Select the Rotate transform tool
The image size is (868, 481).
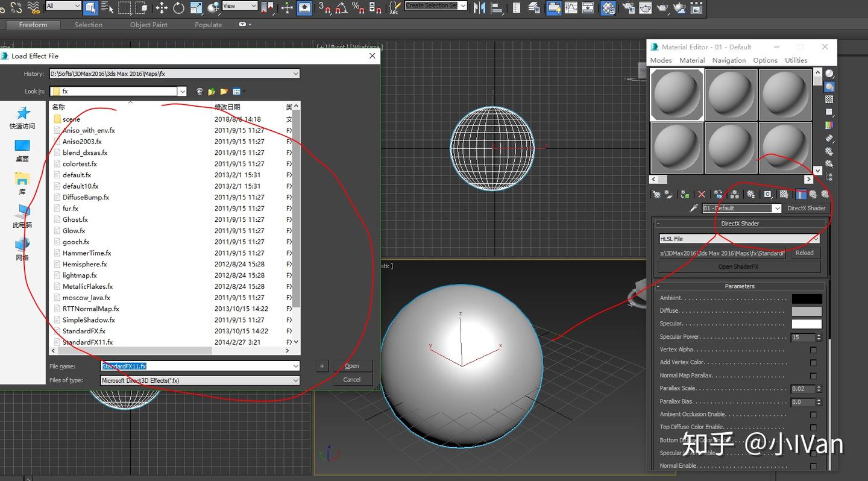(x=178, y=8)
